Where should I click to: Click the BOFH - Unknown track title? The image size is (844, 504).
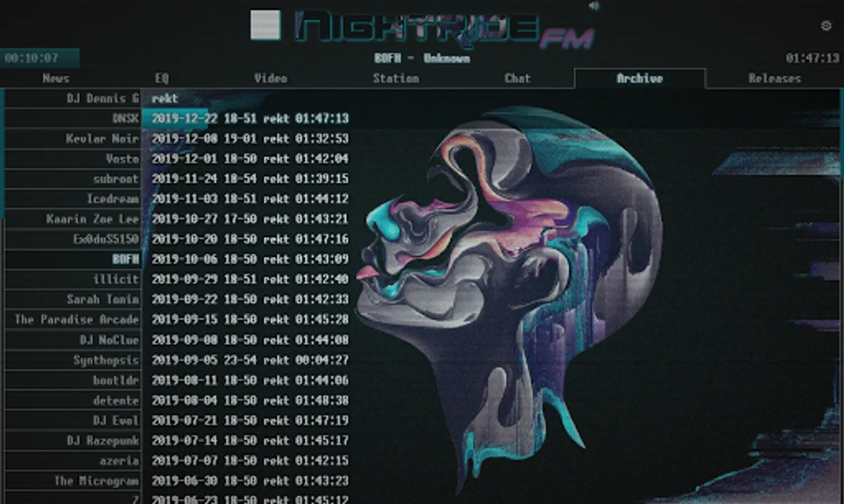click(422, 58)
